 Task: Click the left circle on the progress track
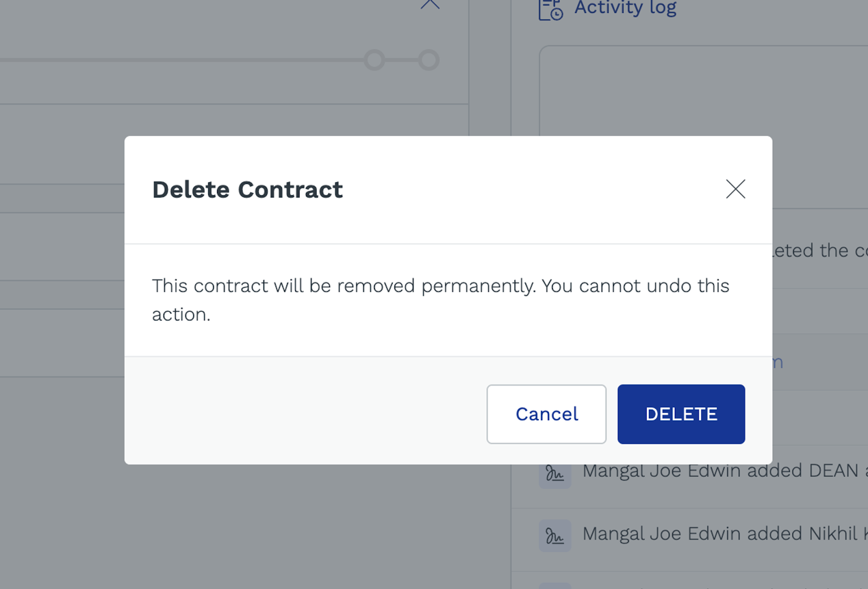click(374, 60)
